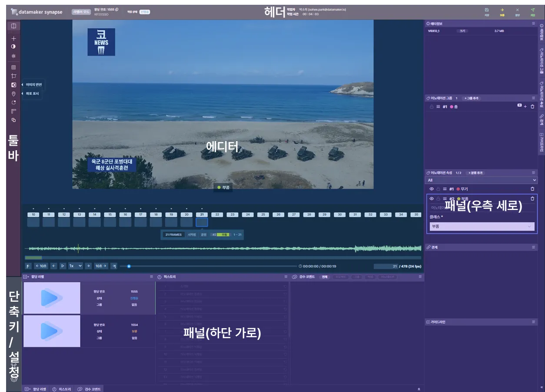The width and height of the screenshot is (545, 392).
Task: Play the video
Action: [63, 266]
